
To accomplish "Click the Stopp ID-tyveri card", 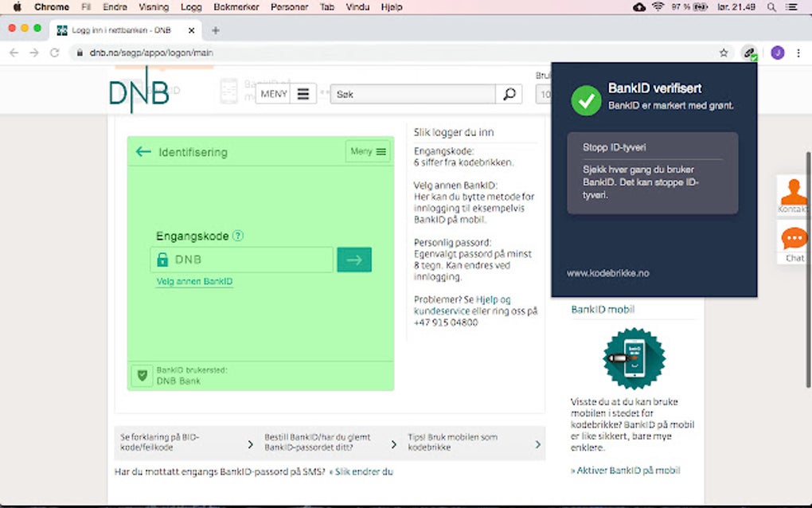I will click(653, 173).
